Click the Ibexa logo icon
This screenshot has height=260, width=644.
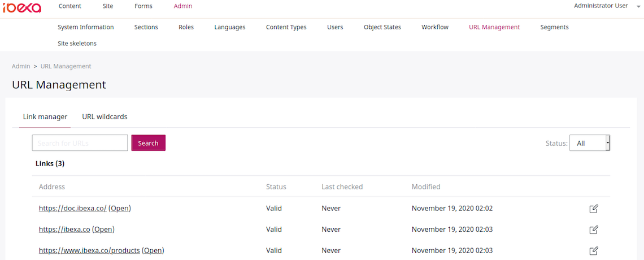(22, 7)
